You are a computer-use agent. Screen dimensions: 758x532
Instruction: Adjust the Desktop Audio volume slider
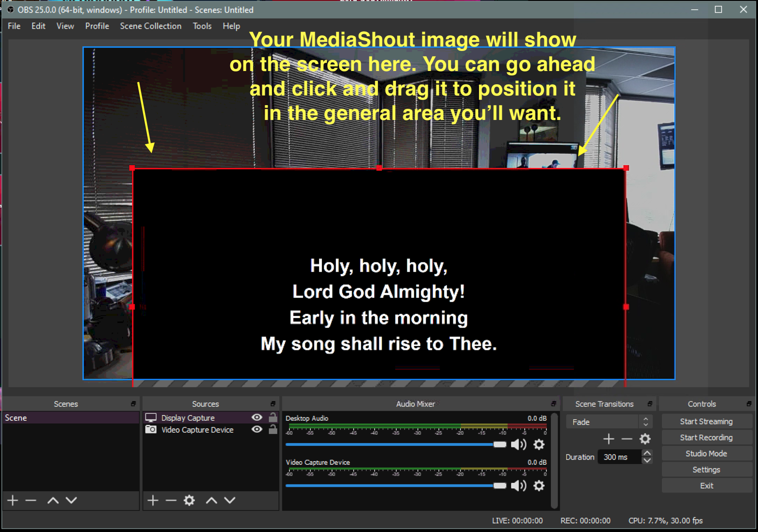tap(499, 445)
